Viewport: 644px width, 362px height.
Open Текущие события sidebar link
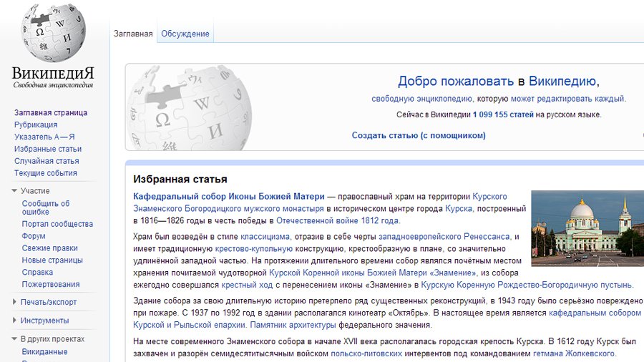[46, 173]
